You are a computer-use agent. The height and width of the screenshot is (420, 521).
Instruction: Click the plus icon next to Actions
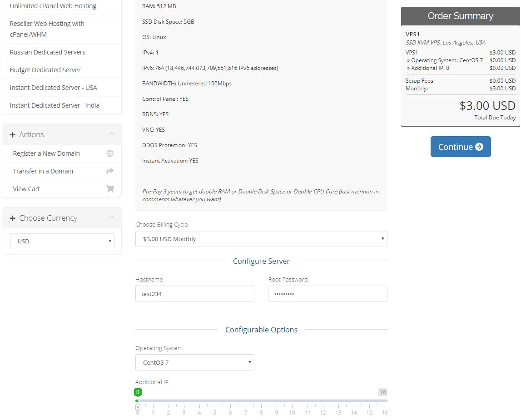pyautogui.click(x=13, y=135)
